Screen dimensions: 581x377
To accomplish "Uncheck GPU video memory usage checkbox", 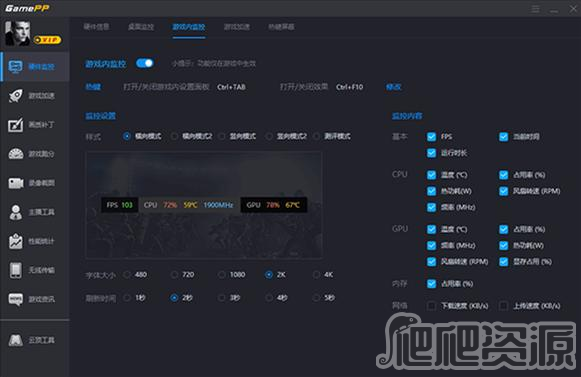I will (x=504, y=262).
